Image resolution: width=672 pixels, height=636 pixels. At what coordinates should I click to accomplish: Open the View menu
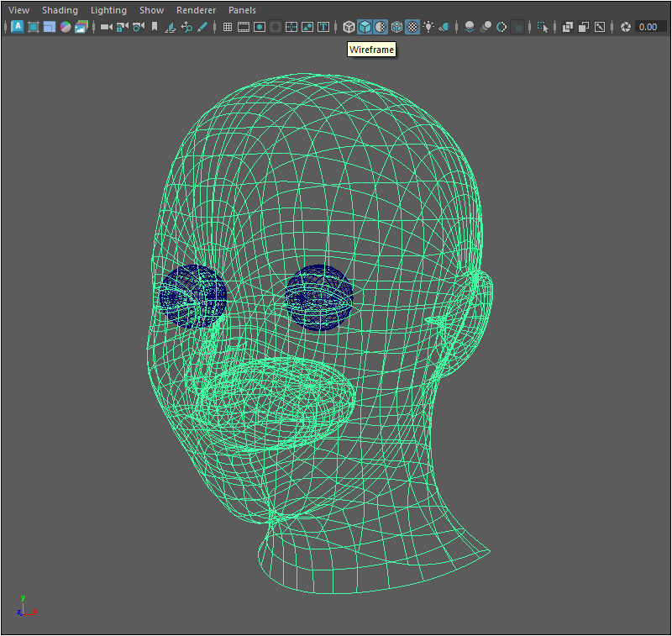pos(18,10)
